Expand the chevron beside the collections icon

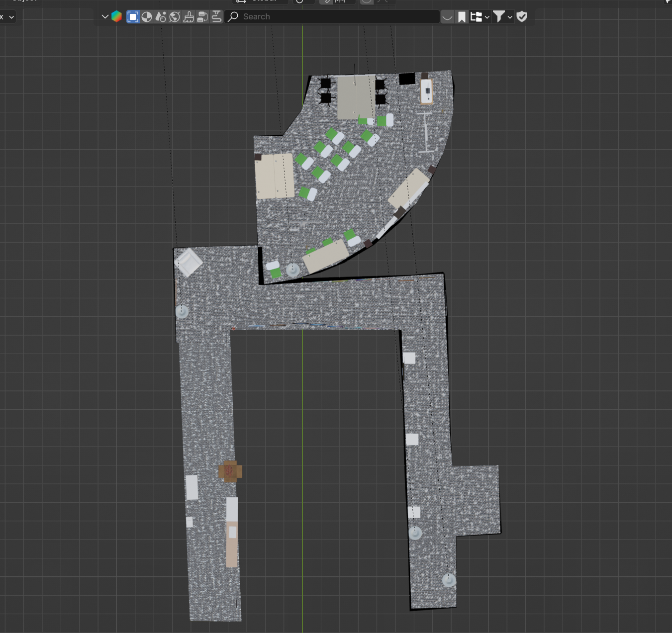coord(486,16)
